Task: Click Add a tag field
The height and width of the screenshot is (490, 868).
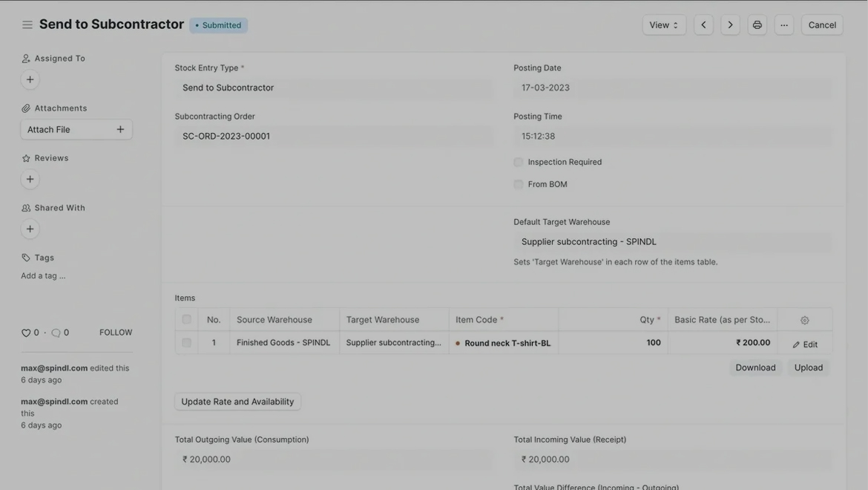Action: (x=43, y=275)
